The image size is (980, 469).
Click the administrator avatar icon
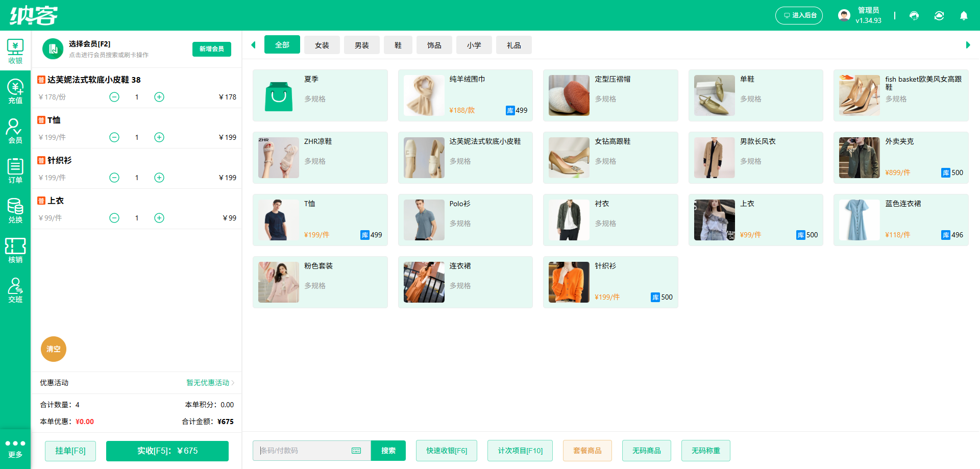click(844, 15)
